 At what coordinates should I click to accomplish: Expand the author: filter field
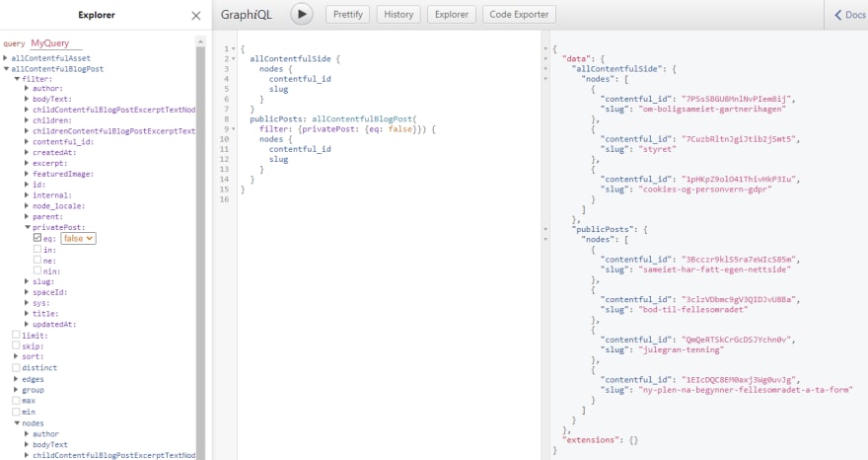click(27, 88)
